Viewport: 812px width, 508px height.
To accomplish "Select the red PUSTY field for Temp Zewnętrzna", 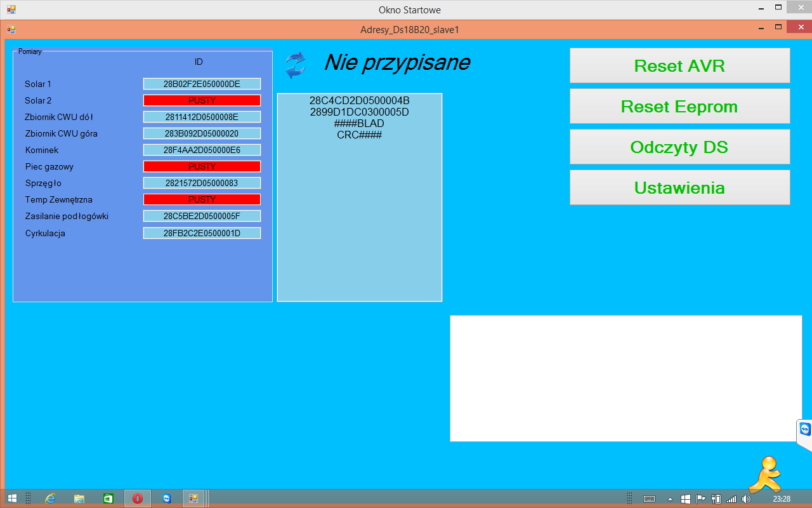I will point(202,199).
